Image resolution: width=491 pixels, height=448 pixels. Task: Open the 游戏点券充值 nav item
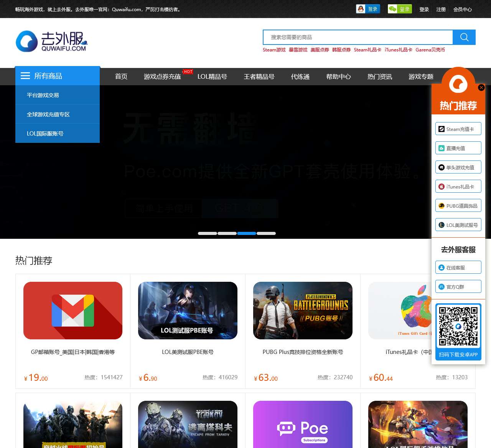click(x=162, y=76)
